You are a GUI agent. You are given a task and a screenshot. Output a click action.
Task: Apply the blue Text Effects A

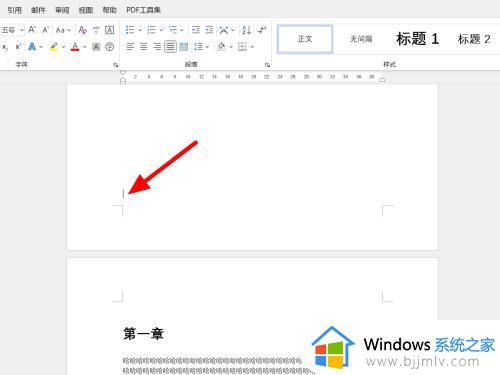tap(32, 47)
